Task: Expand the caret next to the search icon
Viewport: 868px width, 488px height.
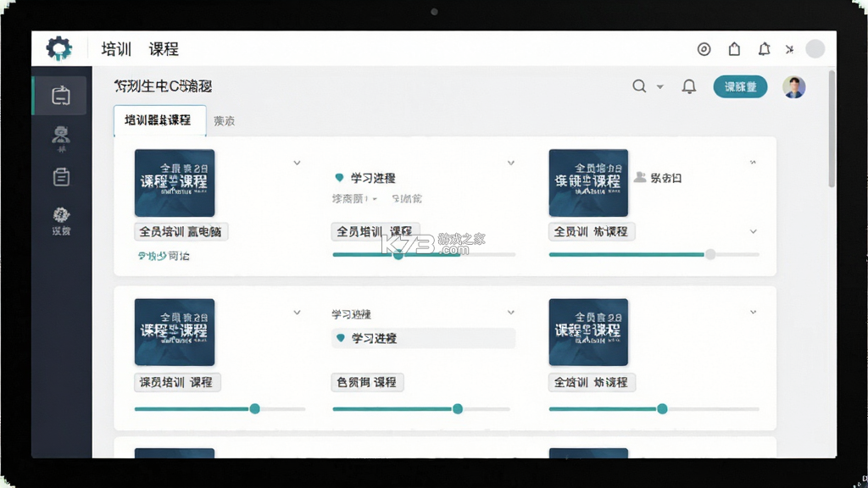Action: click(x=659, y=87)
